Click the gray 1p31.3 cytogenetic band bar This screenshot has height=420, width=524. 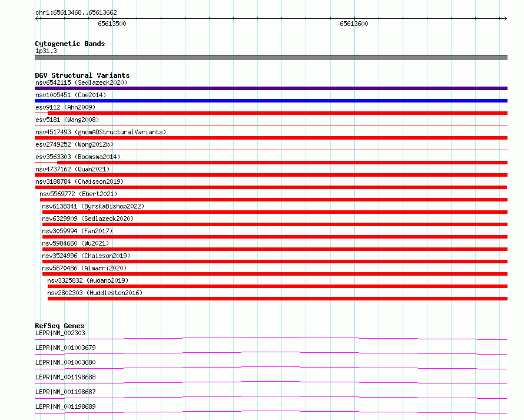pos(271,57)
